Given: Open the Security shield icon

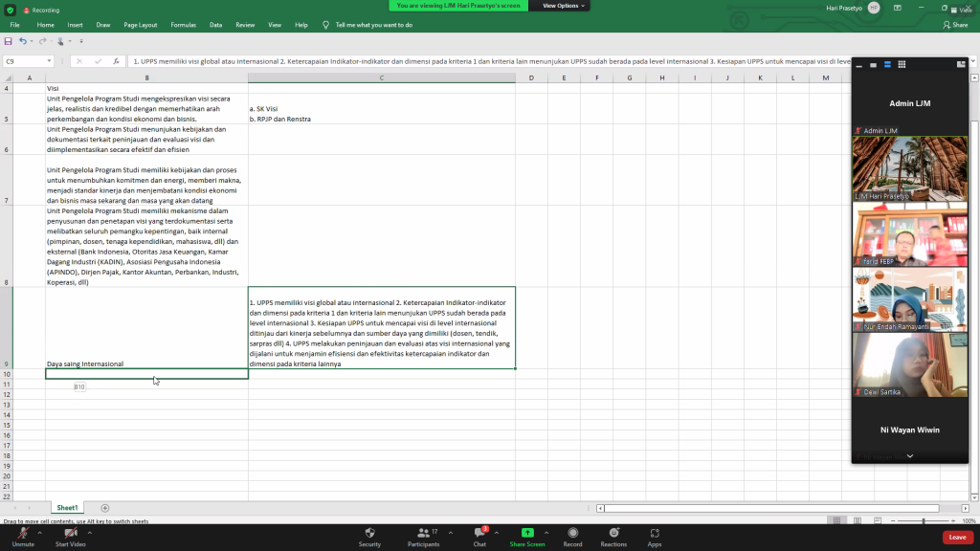Looking at the screenshot, I should click(x=369, y=534).
